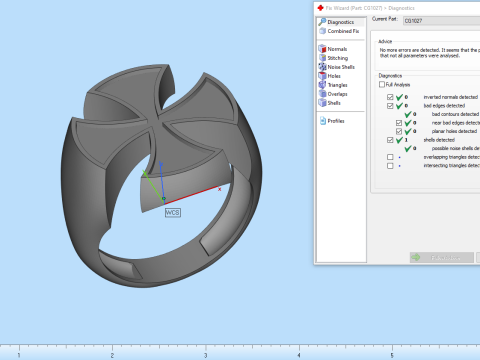Viewport: 480px width, 360px height.
Task: Click the 'No more errors are detected' advice text
Action: [429, 53]
